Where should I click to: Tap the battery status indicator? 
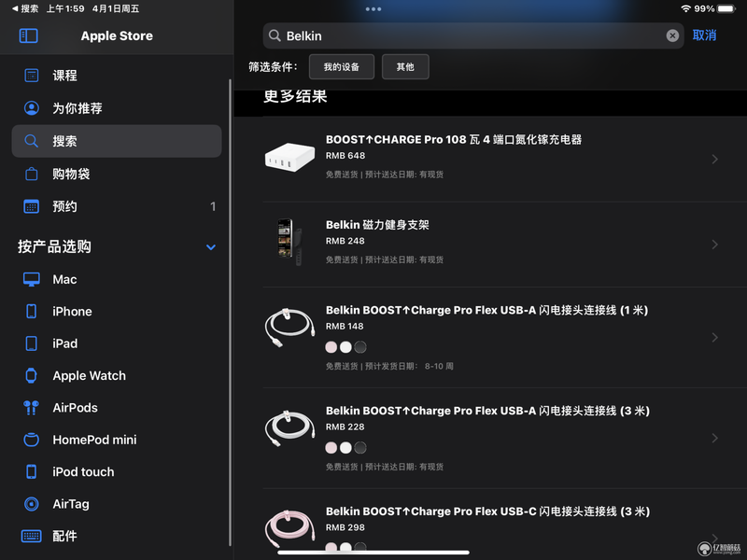click(726, 8)
